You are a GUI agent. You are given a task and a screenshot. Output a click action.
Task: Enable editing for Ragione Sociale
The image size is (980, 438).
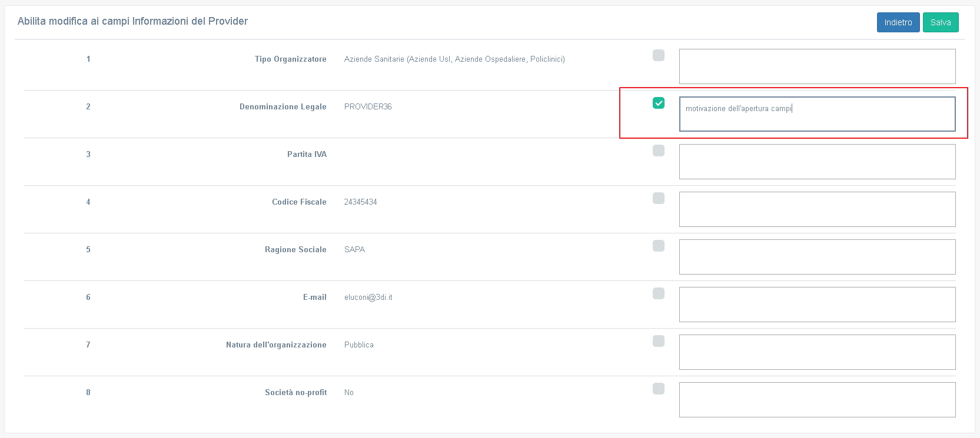coord(658,246)
